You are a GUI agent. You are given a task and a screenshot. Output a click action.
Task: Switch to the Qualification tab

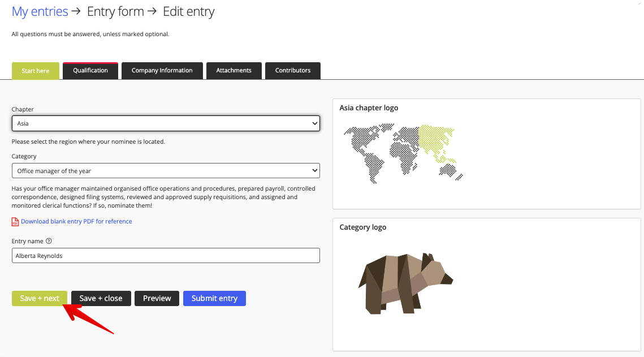coord(90,70)
